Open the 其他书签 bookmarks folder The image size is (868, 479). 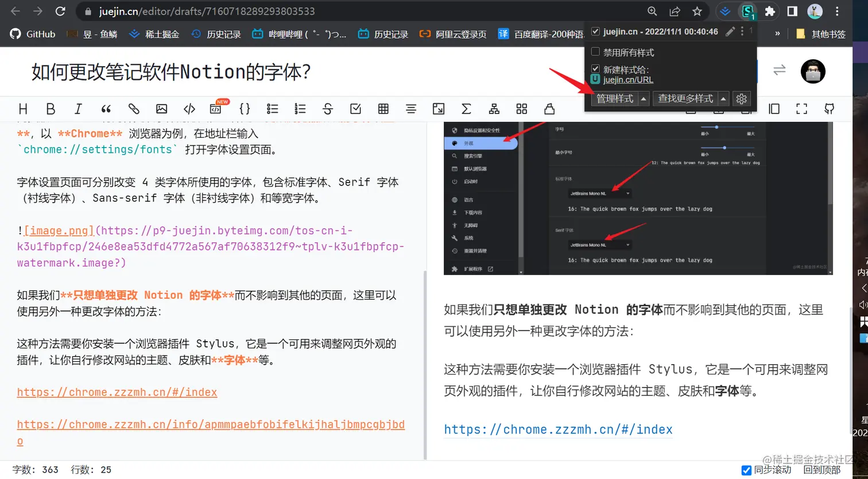821,34
